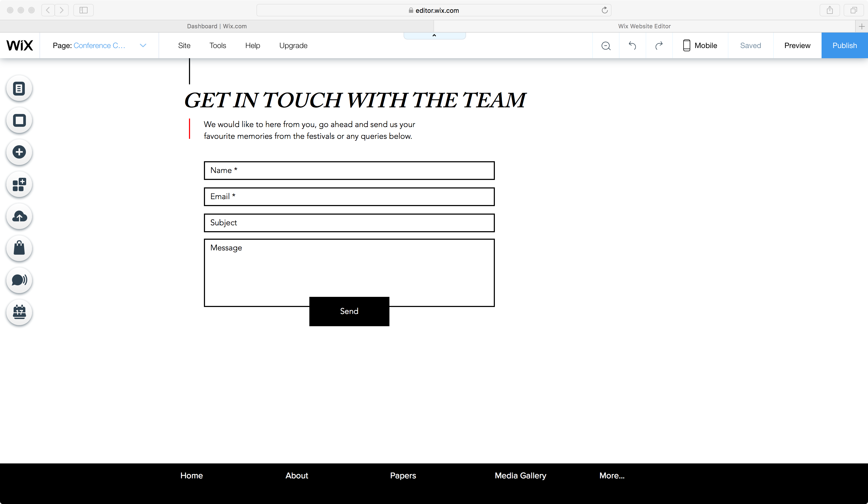Open the Media uploads cloud icon

(x=19, y=216)
